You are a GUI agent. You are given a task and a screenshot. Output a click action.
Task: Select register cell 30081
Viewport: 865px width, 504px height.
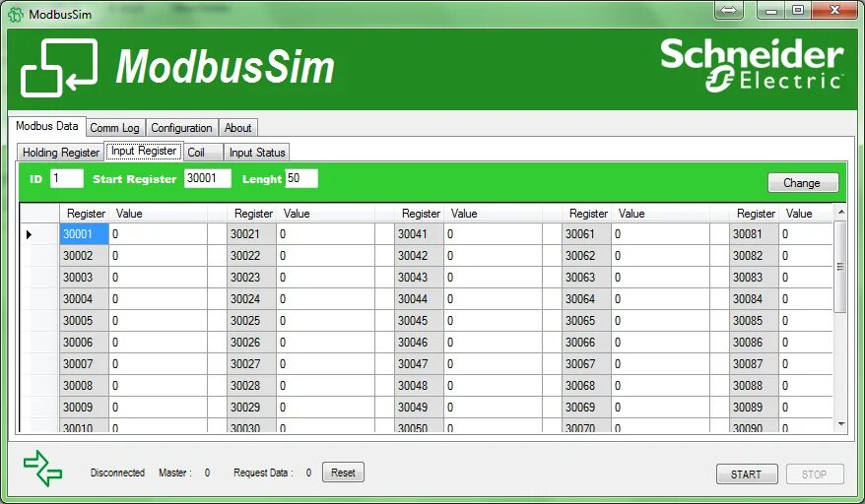click(x=754, y=234)
